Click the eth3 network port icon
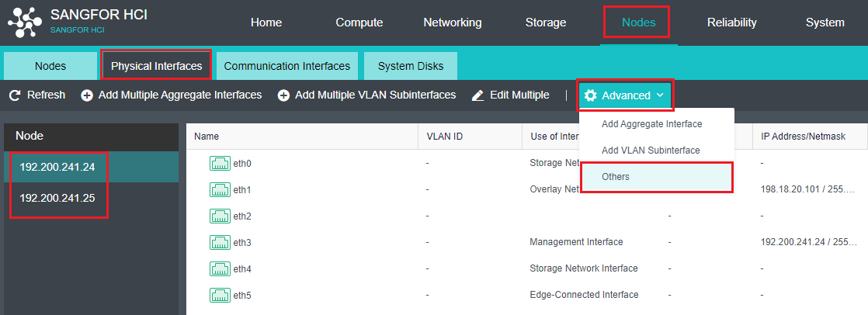This screenshot has height=315, width=868. tap(220, 243)
